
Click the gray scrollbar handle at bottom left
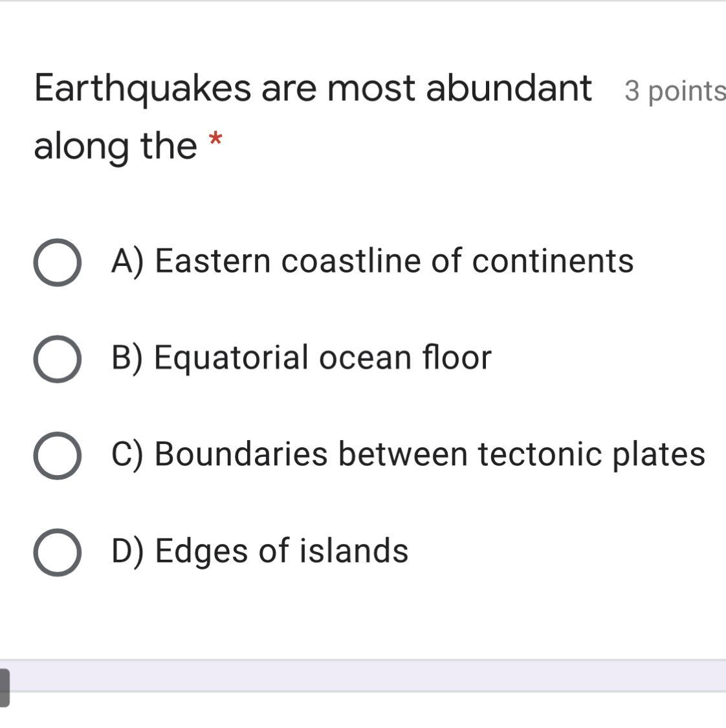(x=5, y=687)
